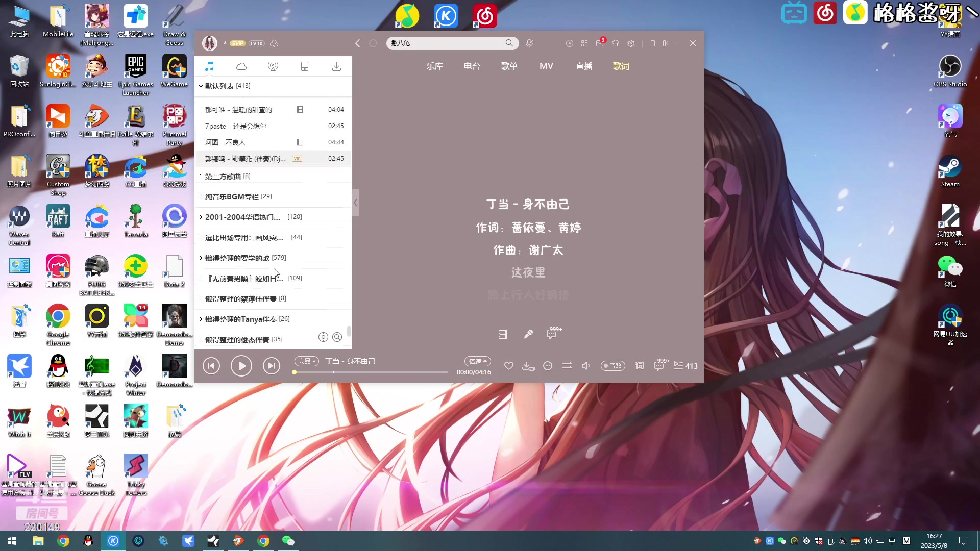
Task: Switch to the 电台 tab
Action: (x=472, y=66)
